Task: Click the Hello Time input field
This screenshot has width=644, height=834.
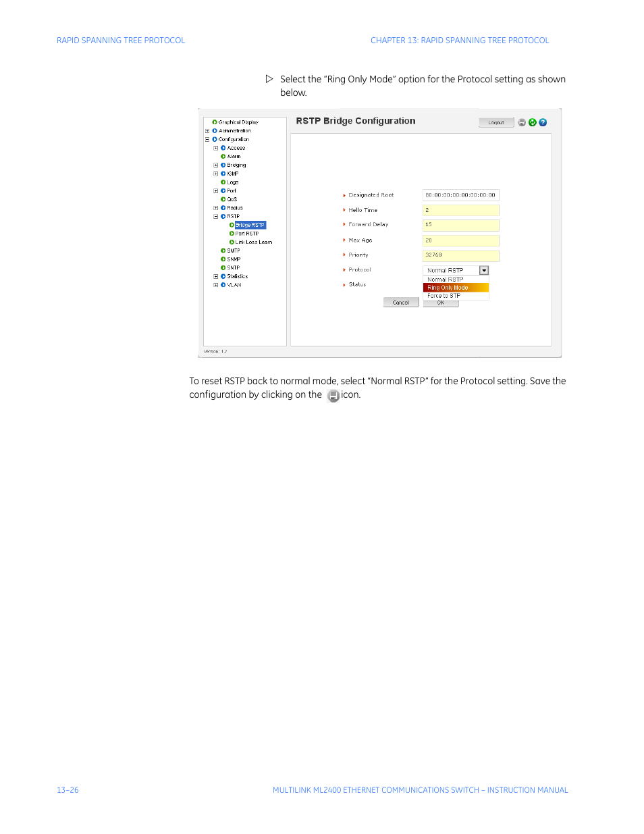Action: (x=460, y=210)
